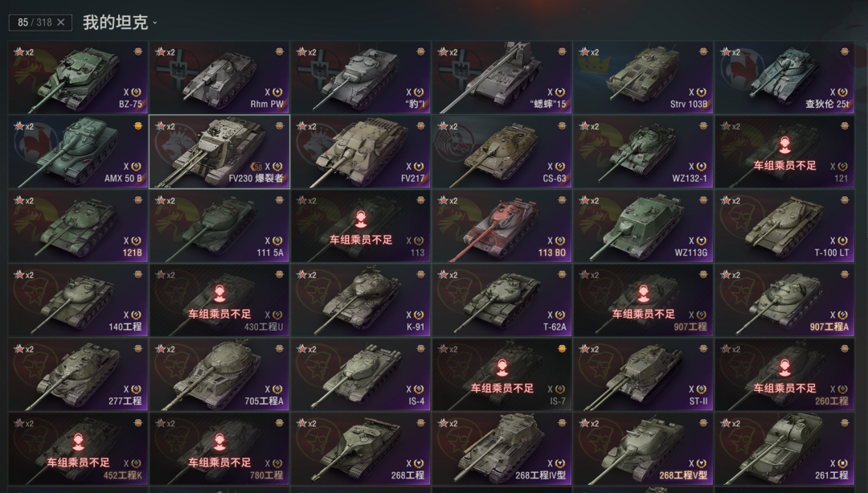Viewport: 868px width, 493px height.
Task: Expand the 我的坦克 dropdown arrow
Action: pos(155,23)
